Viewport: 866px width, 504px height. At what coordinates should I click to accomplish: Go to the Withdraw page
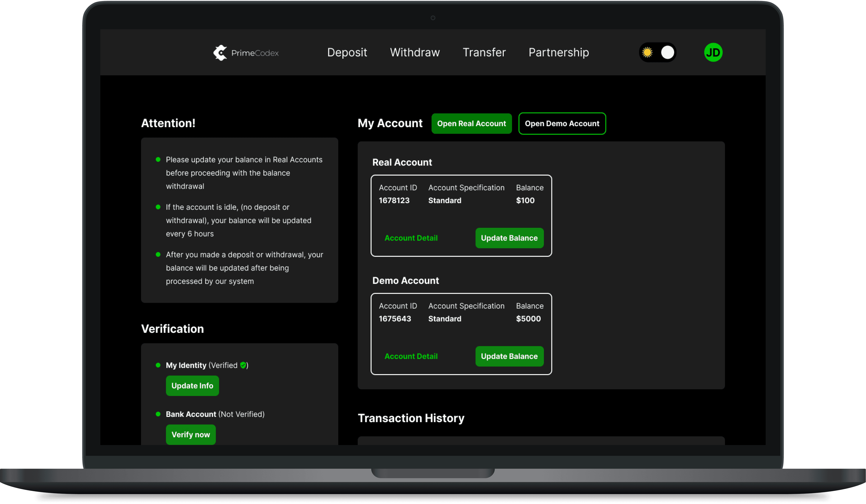tap(414, 53)
